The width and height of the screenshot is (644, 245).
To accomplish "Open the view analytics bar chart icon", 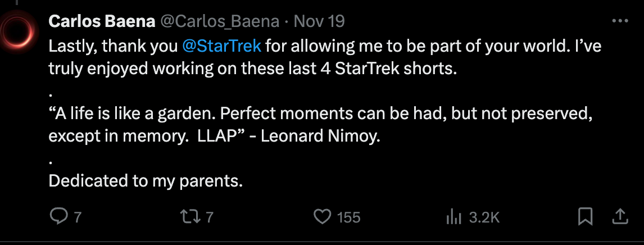I will 453,217.
